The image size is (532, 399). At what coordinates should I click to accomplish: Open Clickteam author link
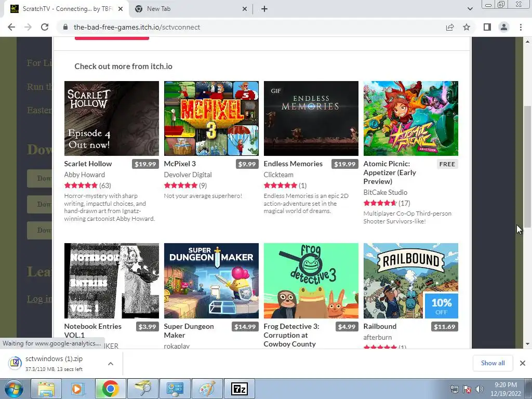[278, 175]
